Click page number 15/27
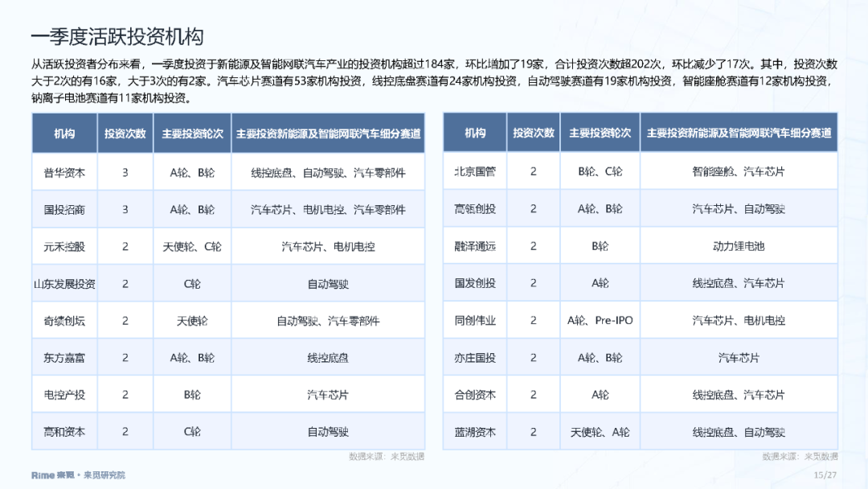 825,475
